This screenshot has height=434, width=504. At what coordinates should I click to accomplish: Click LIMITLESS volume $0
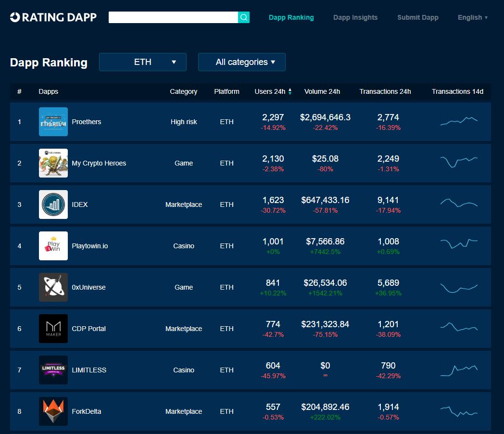[325, 366]
